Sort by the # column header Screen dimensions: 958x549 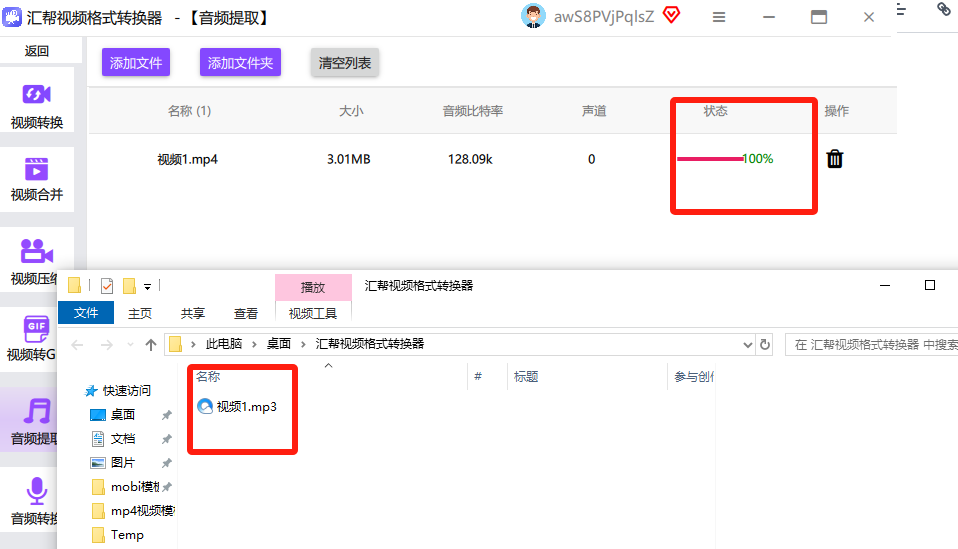pos(478,377)
